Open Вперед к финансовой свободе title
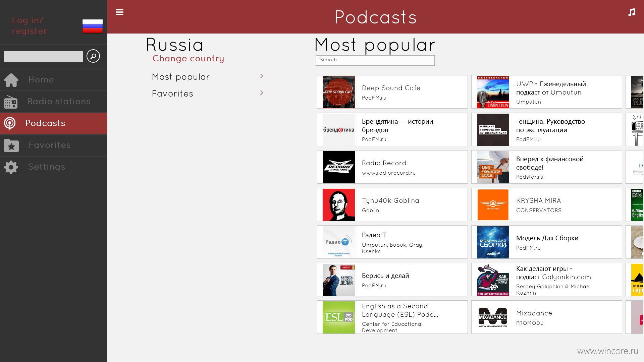Image resolution: width=644 pixels, height=362 pixels. point(550,163)
